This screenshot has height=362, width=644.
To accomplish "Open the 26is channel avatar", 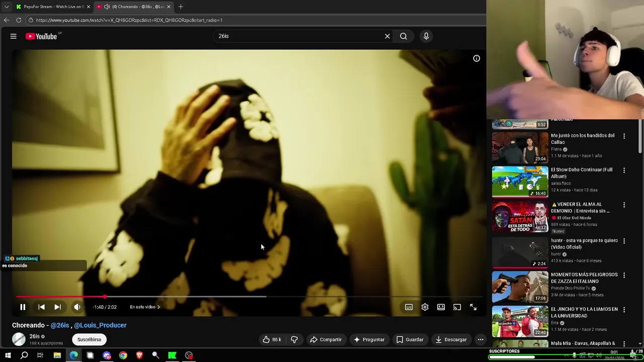I will (19, 339).
